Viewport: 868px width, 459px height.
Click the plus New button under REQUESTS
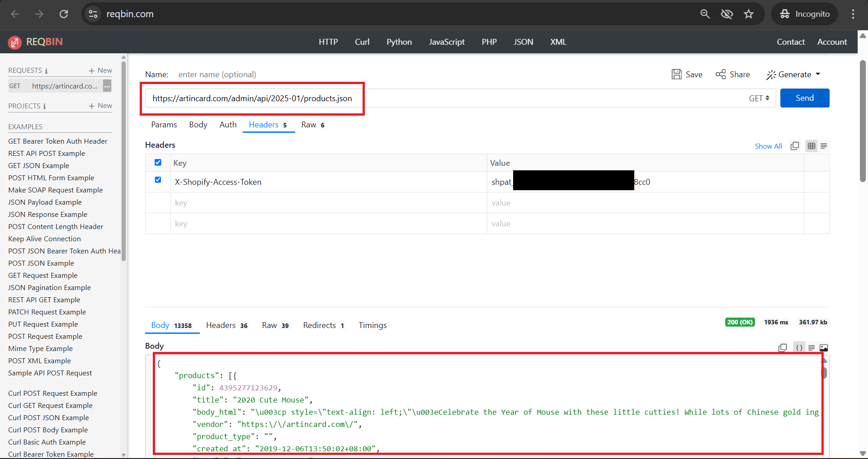100,70
